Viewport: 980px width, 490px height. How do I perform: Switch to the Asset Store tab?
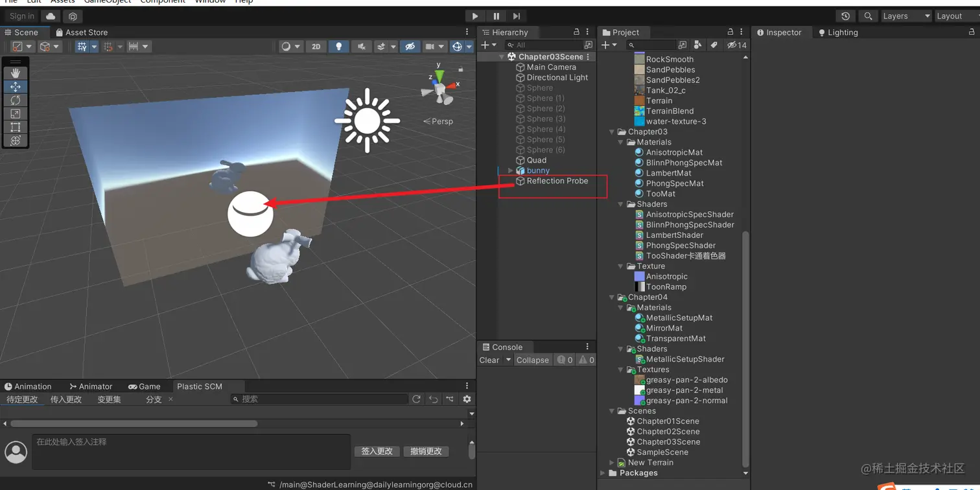click(81, 32)
